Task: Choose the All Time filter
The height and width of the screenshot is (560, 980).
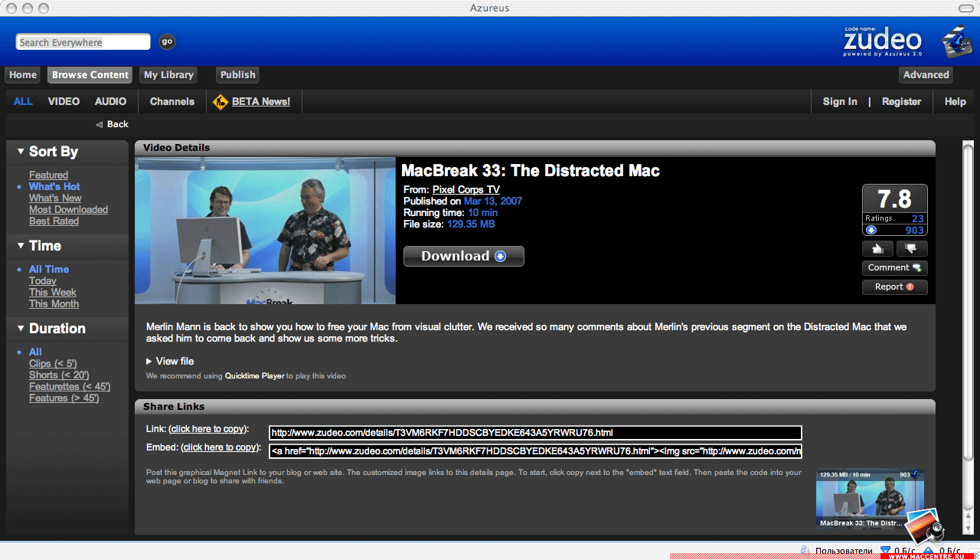Action: point(49,269)
